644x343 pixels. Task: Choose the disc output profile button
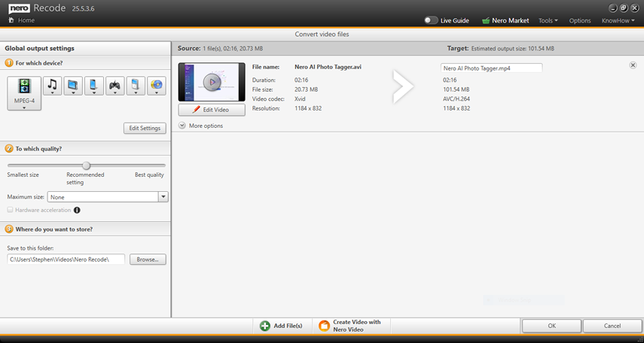157,86
